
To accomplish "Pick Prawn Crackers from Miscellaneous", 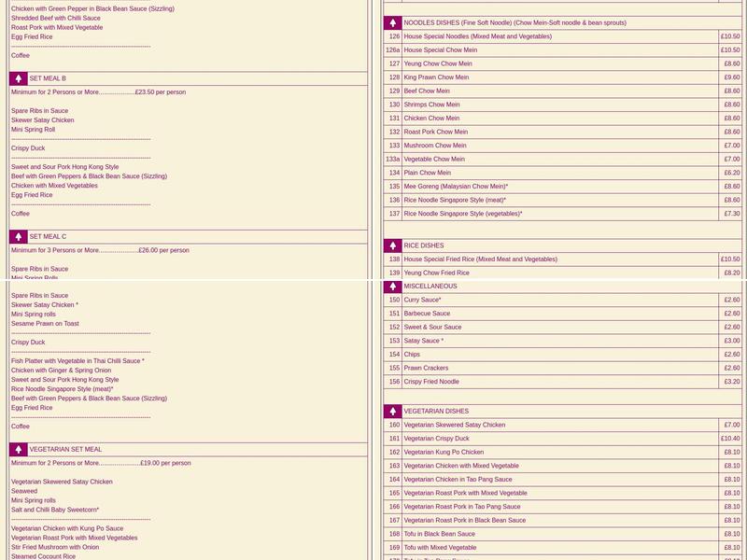I will coord(425,368).
